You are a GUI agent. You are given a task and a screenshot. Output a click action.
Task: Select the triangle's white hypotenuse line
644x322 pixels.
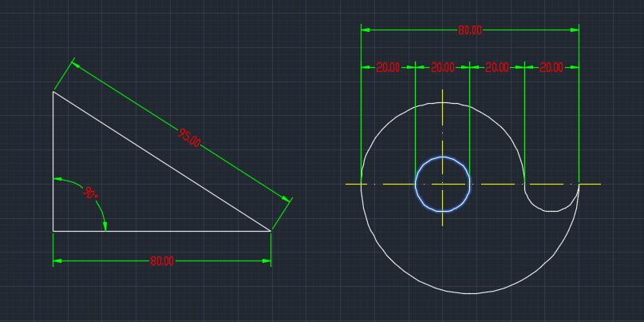(x=162, y=161)
